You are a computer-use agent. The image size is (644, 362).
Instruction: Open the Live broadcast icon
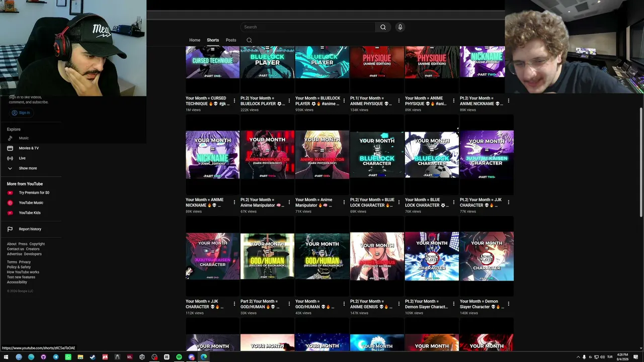[10, 158]
